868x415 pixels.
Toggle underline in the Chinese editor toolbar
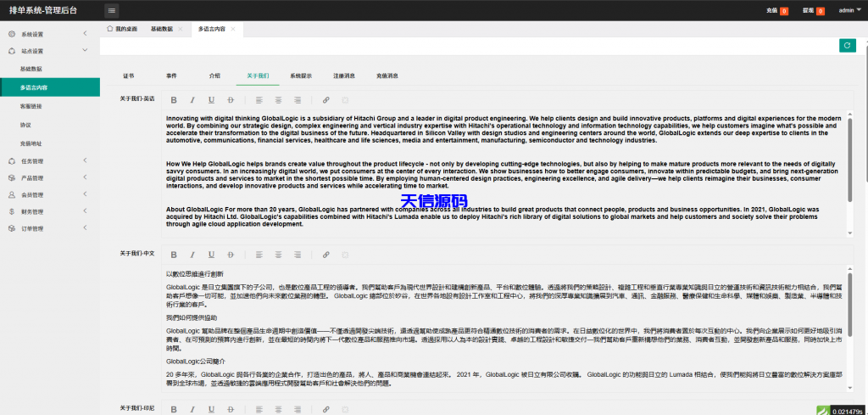pos(209,255)
